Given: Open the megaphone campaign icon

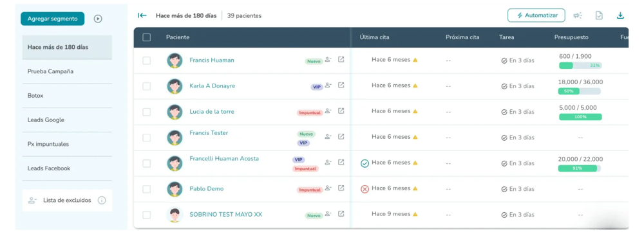Looking at the screenshot, I should point(578,15).
